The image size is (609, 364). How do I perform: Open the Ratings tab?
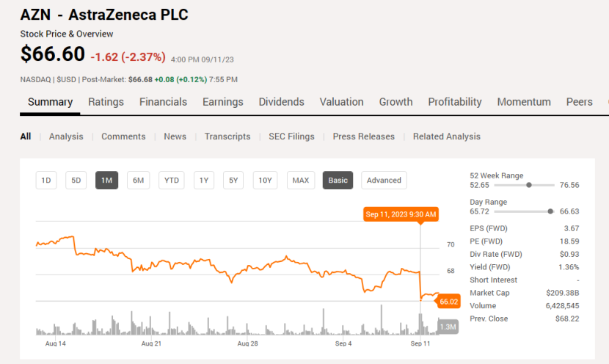106,102
